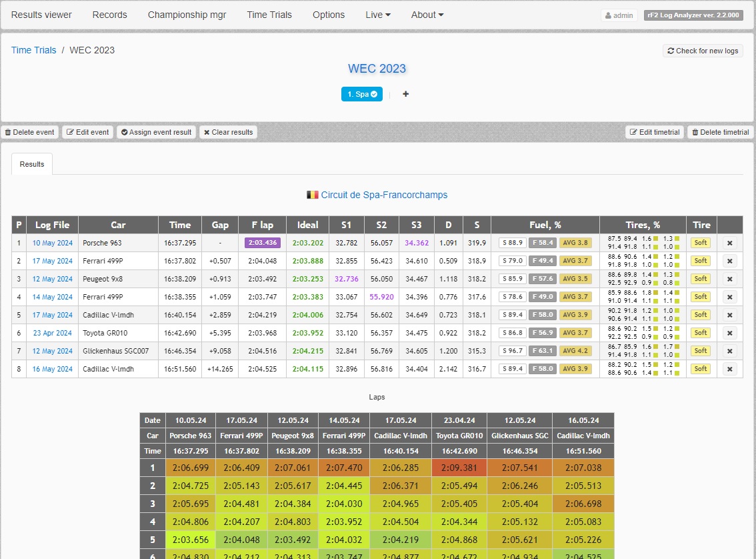Click the AVG 4.2 fuel badge

coord(575,351)
